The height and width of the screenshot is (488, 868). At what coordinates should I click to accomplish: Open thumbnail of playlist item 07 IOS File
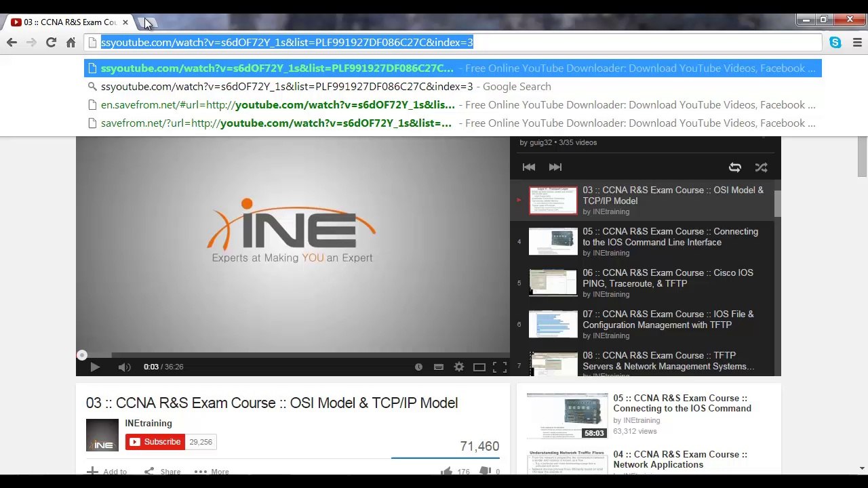[553, 325]
